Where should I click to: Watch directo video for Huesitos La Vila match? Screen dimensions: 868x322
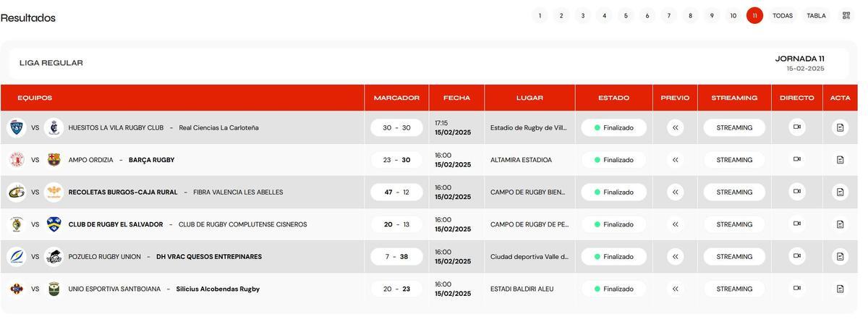[797, 127]
